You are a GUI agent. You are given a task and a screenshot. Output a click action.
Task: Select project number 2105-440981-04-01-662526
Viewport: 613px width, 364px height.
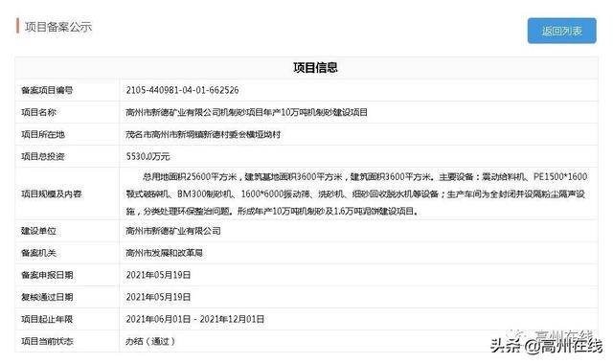coord(182,90)
